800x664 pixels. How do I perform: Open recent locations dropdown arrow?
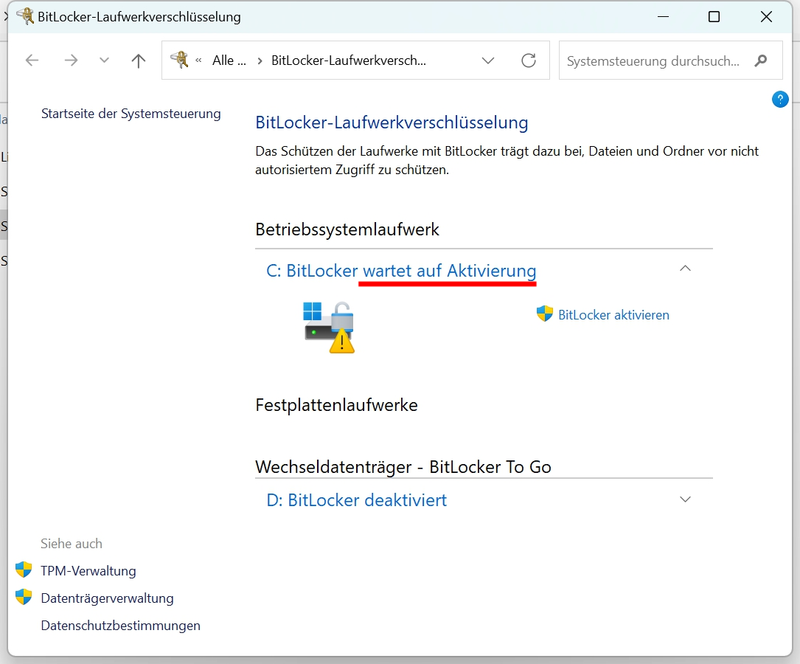tap(104, 61)
